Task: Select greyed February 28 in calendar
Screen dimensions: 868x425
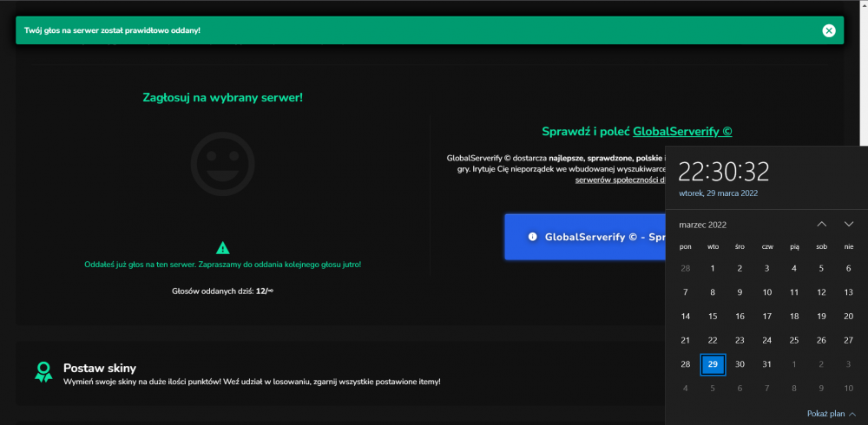Action: 686,268
